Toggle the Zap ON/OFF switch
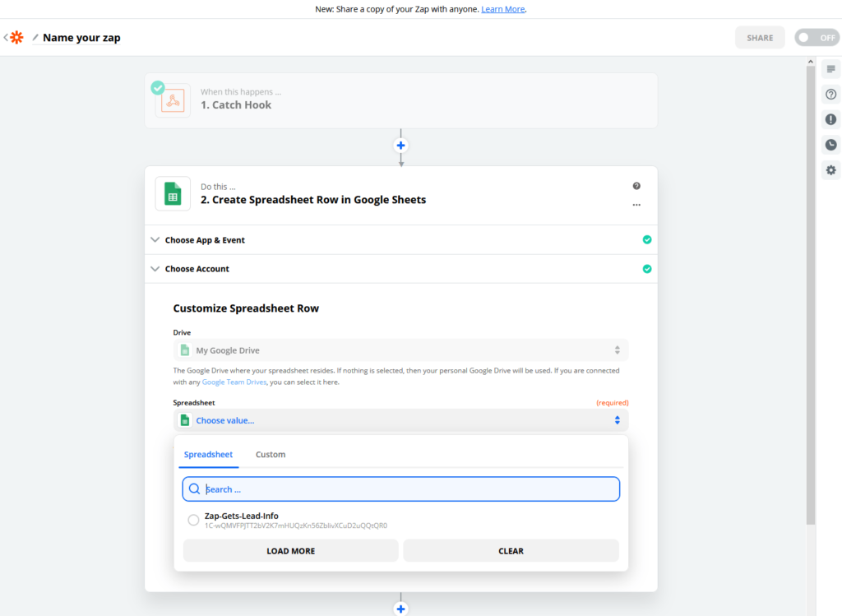This screenshot has width=842, height=616. 817,38
